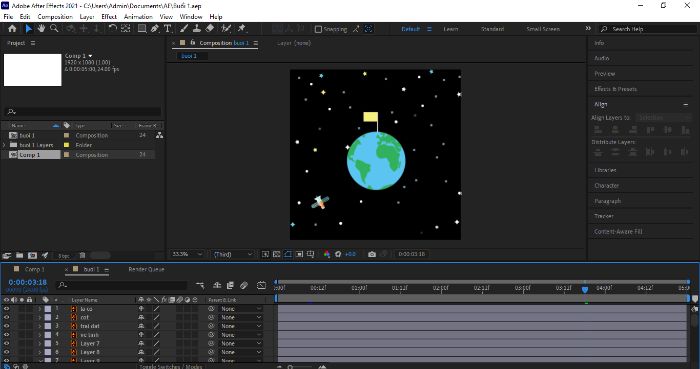The image size is (700, 369).
Task: Click the Home icon in the toolbar
Action: point(12,29)
